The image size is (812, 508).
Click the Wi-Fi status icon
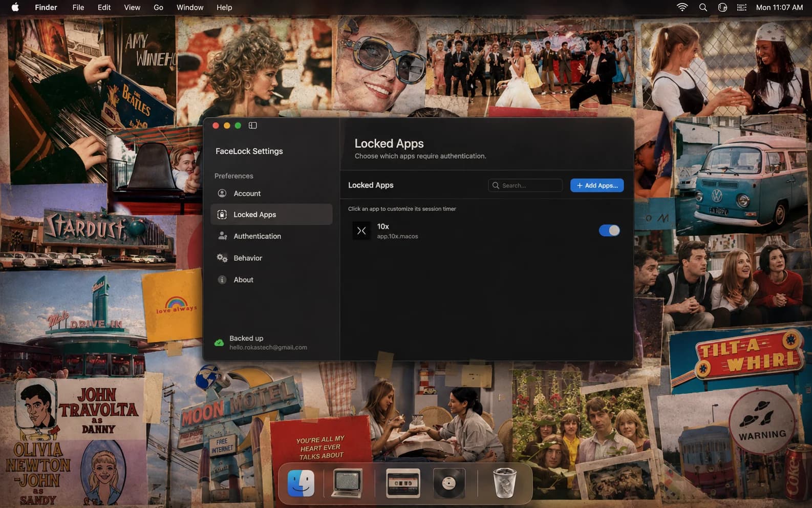682,7
